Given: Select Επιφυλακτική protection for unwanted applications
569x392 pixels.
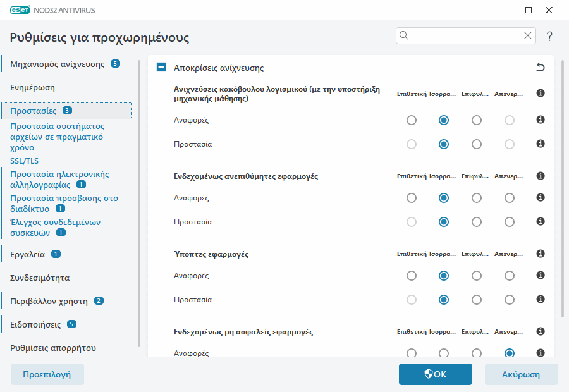Looking at the screenshot, I should [x=476, y=221].
